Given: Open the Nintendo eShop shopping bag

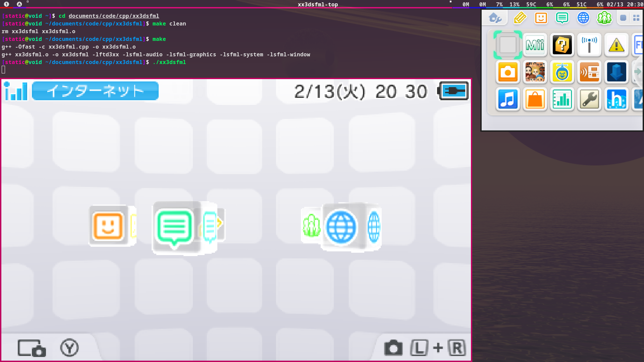Looking at the screenshot, I should click(535, 99).
